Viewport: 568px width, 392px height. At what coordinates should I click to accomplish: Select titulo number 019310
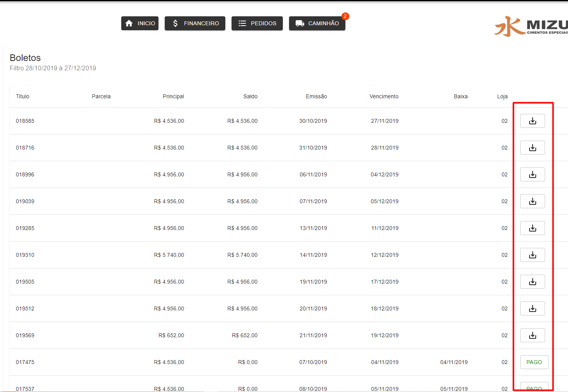point(25,255)
